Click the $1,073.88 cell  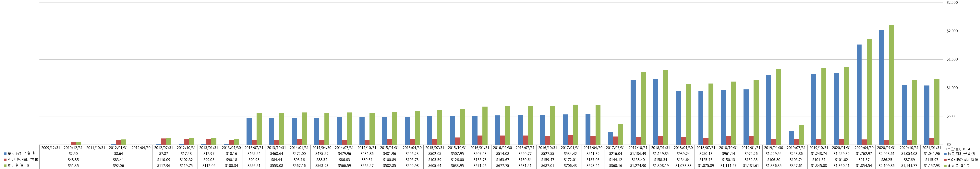(x=684, y=166)
